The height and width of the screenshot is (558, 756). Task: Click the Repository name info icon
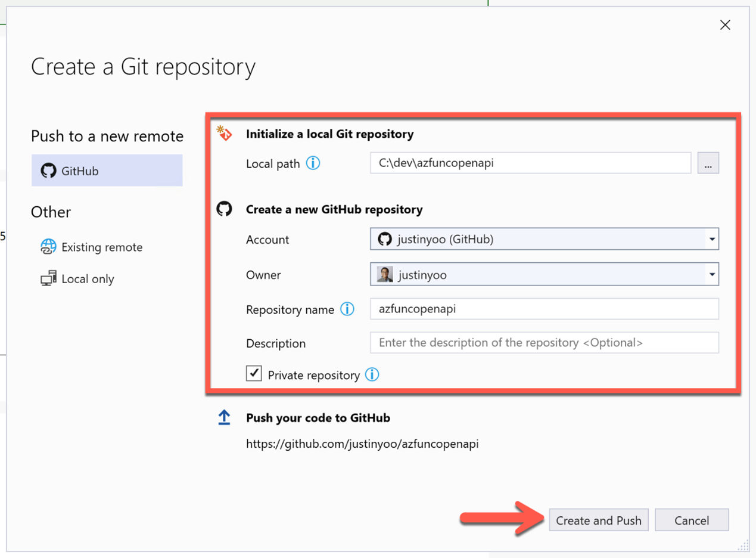tap(347, 309)
